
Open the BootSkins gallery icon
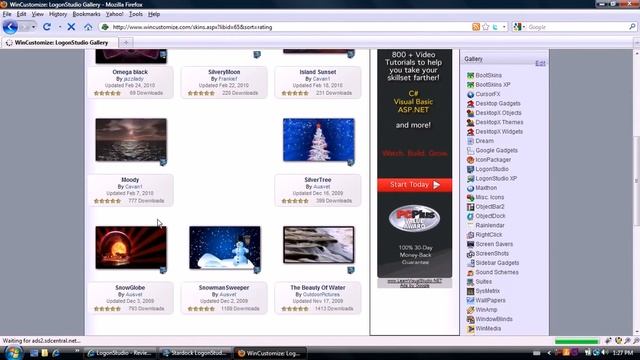click(470, 76)
